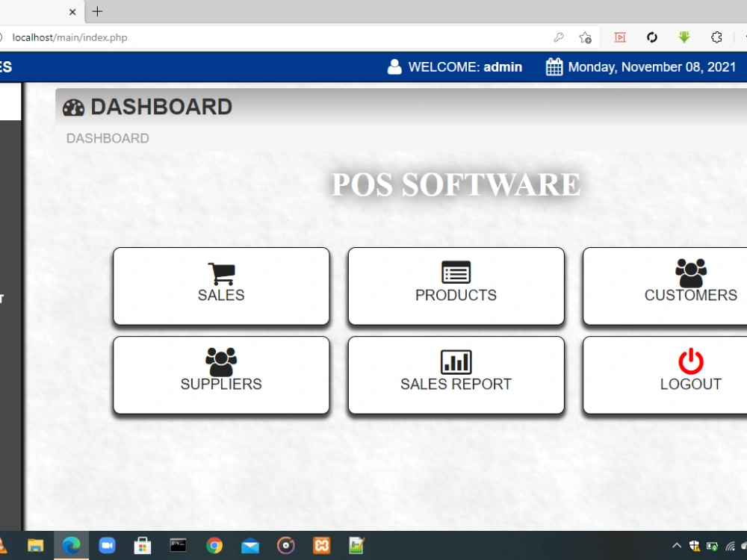Click the red power icon on LOGOUT

[691, 361]
